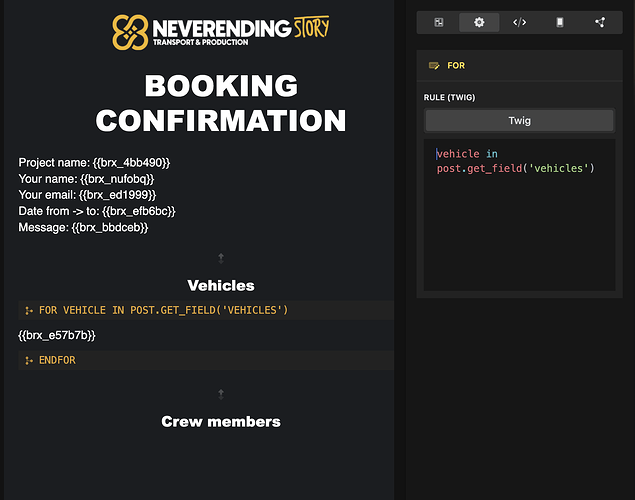The image size is (635, 500).
Task: Click the Twig rule button
Action: [x=520, y=121]
